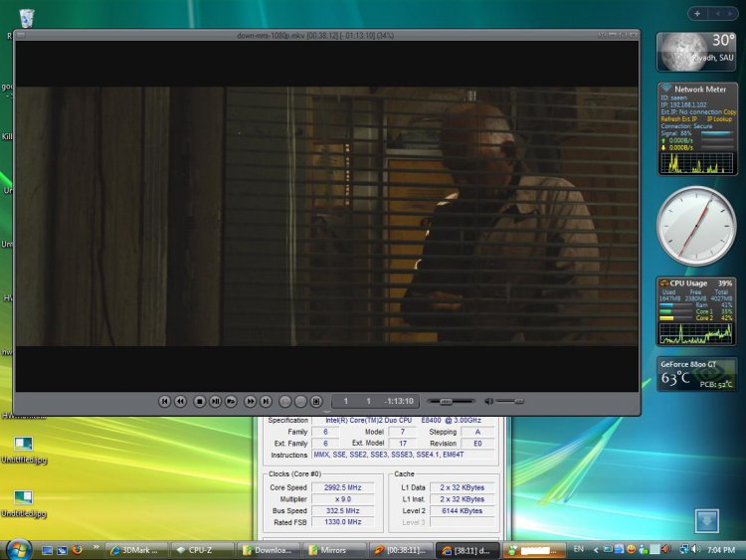Click the tray volume speaker icon next to the clock
Screen dimensions: 746x560
tap(695, 549)
